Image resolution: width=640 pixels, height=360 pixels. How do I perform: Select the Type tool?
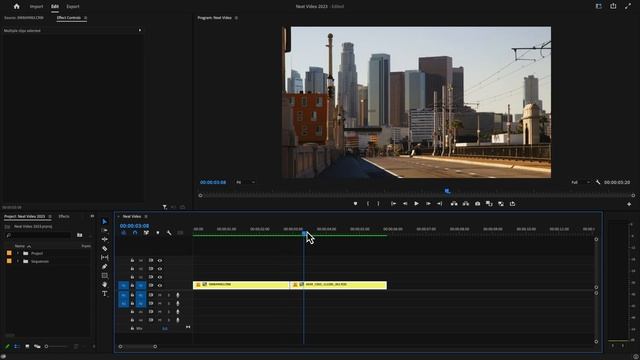pos(104,293)
